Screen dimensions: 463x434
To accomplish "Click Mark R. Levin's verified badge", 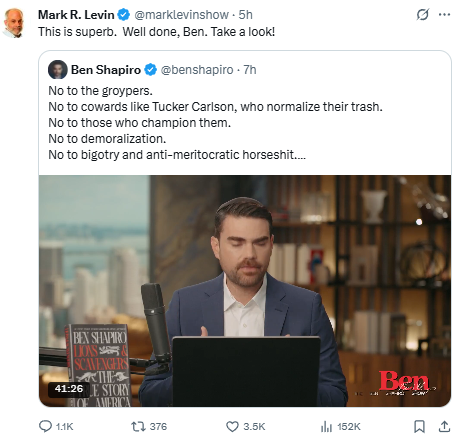I will pos(124,15).
